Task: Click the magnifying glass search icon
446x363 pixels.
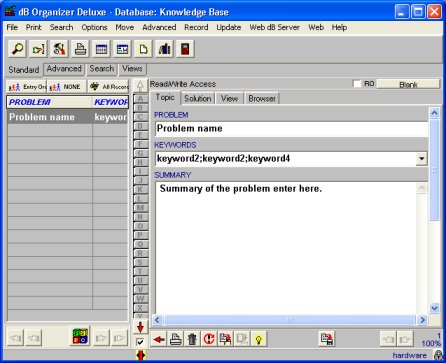Action: [17, 49]
